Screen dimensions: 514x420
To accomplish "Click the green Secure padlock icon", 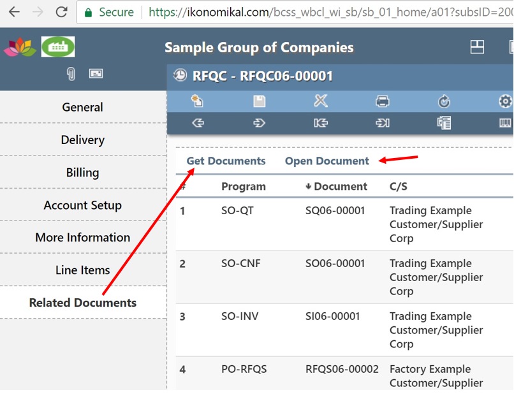I will 88,13.
